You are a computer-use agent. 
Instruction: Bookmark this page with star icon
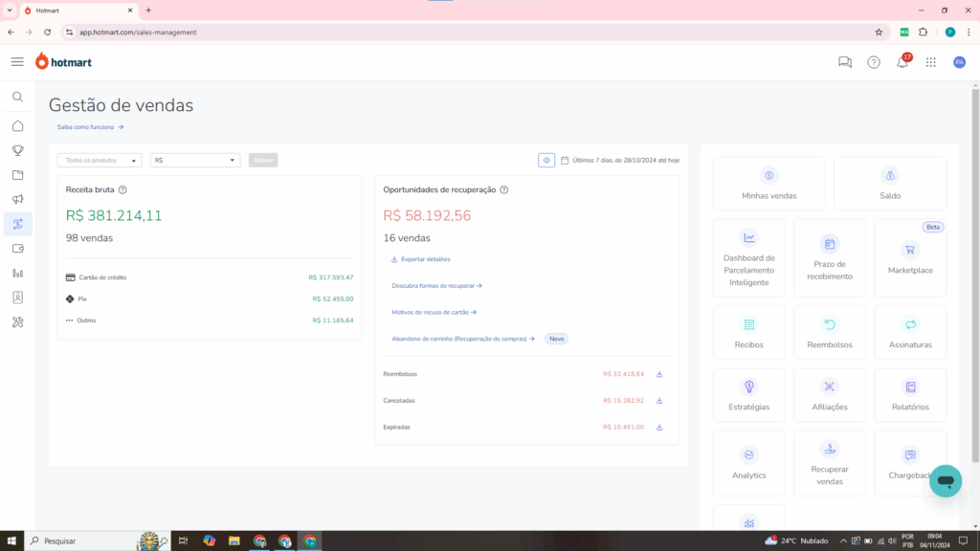[879, 33]
